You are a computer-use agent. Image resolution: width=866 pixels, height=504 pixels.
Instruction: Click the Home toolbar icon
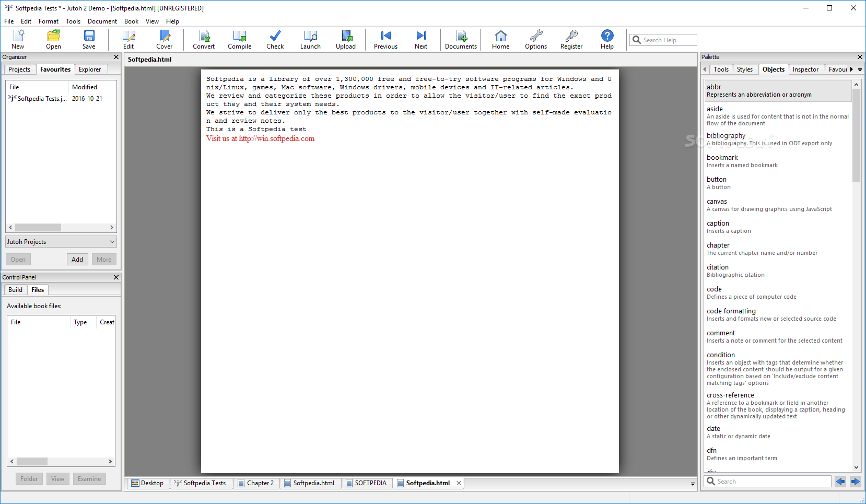click(500, 40)
